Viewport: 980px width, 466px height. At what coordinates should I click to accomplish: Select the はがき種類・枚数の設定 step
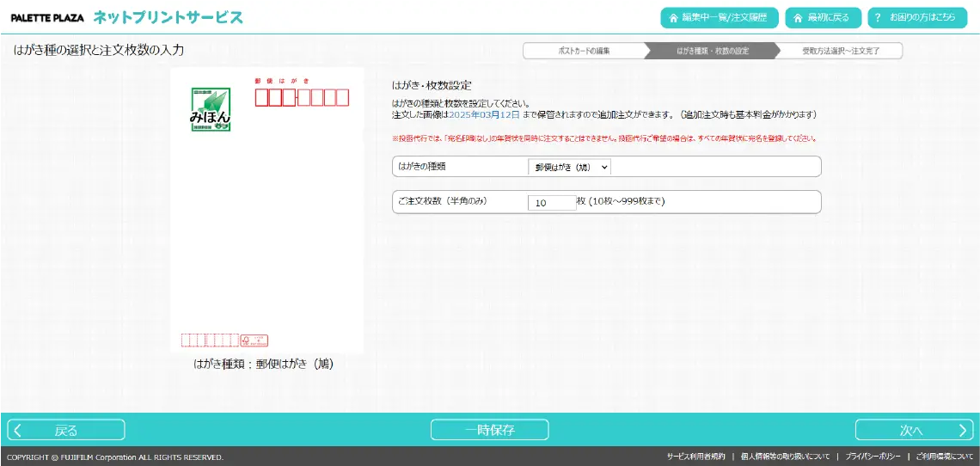coord(712,51)
